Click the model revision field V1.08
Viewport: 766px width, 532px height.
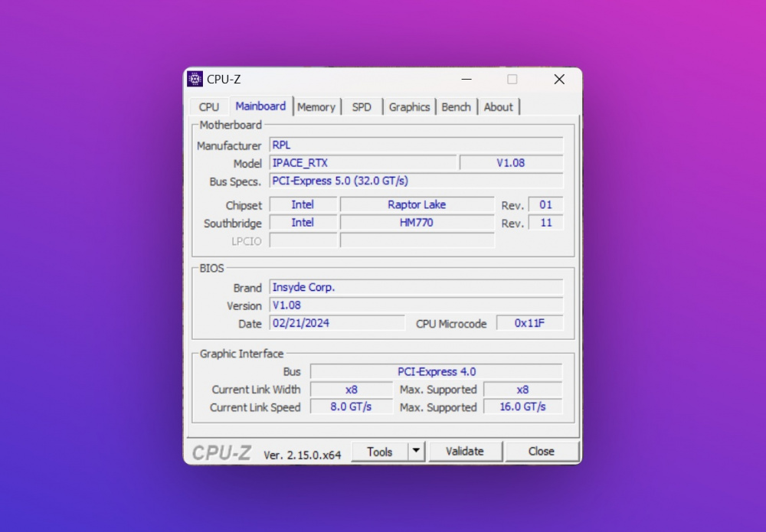coord(511,163)
